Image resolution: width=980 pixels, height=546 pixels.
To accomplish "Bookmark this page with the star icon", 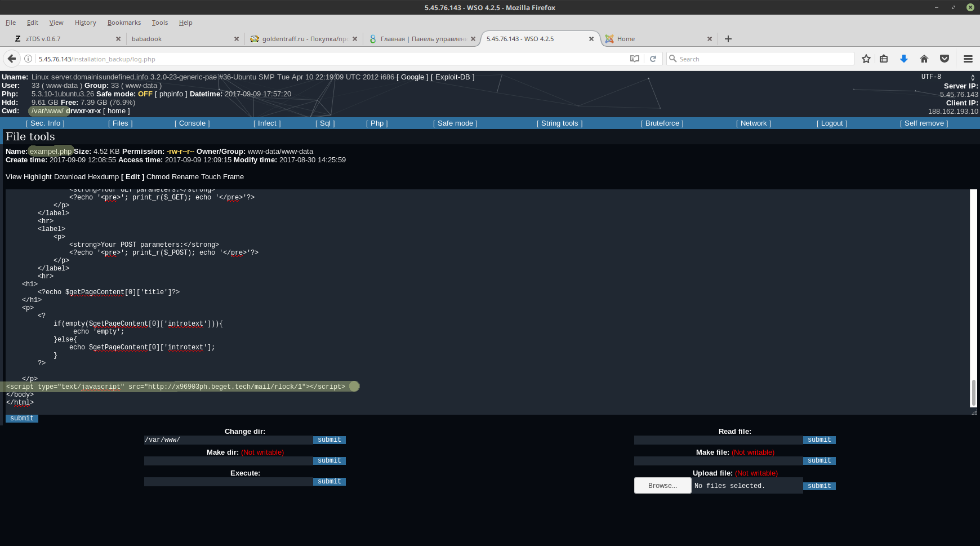I will coord(866,59).
